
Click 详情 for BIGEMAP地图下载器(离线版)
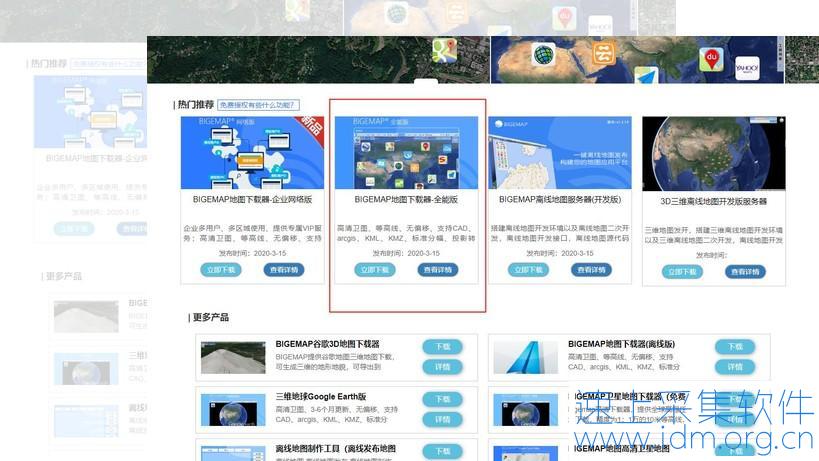735,367
